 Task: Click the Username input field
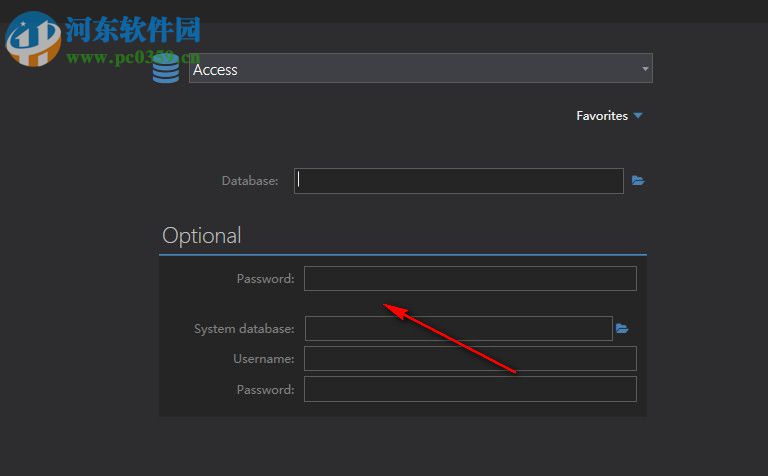[470, 358]
